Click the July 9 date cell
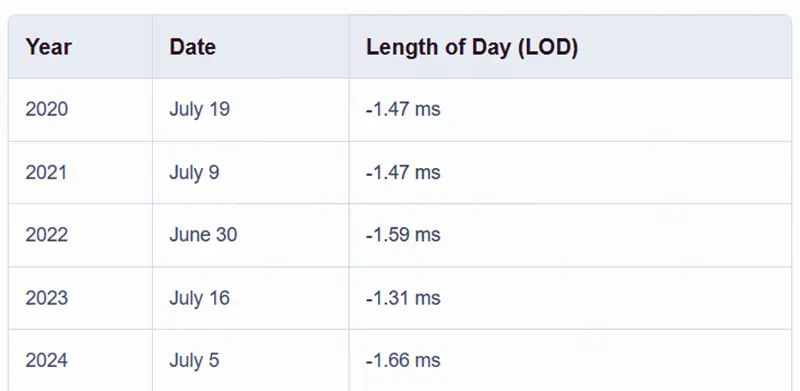Screen dimensions: 800x391 coord(251,173)
